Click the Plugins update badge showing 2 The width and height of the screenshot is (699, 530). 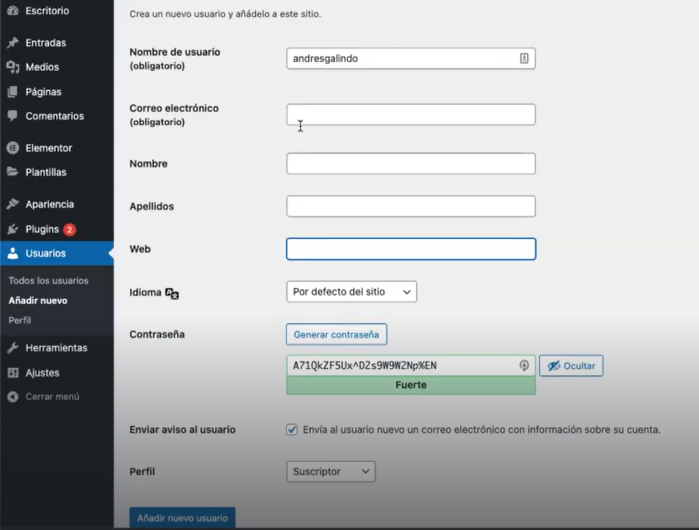[x=69, y=230]
